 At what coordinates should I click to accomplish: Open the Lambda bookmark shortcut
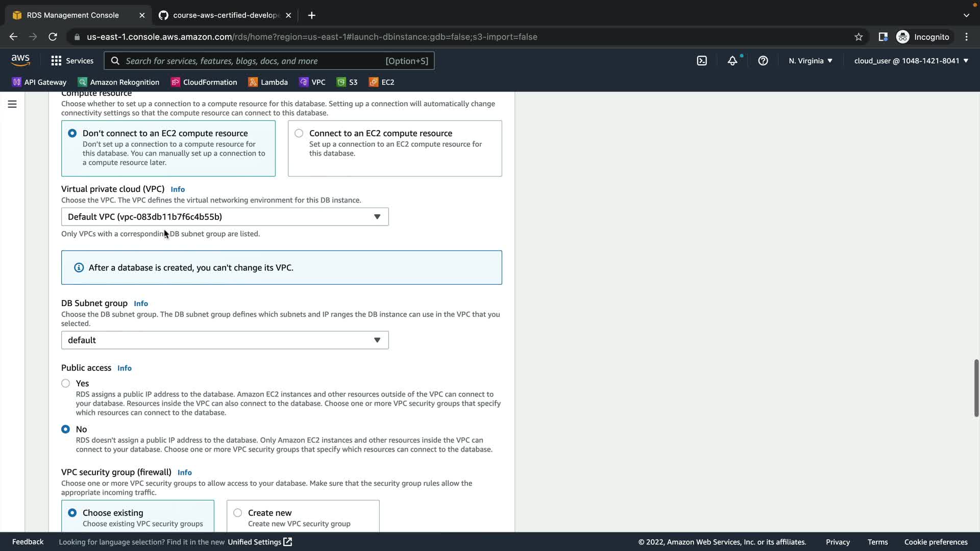point(268,82)
